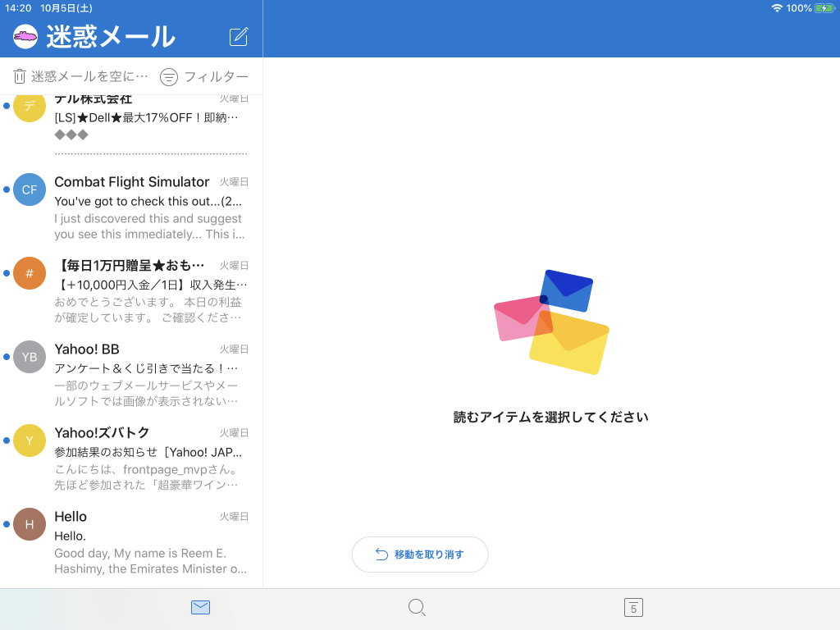The width and height of the screenshot is (840, 630).
Task: Open the Yahoo!ズバトク email
Action: (131, 459)
